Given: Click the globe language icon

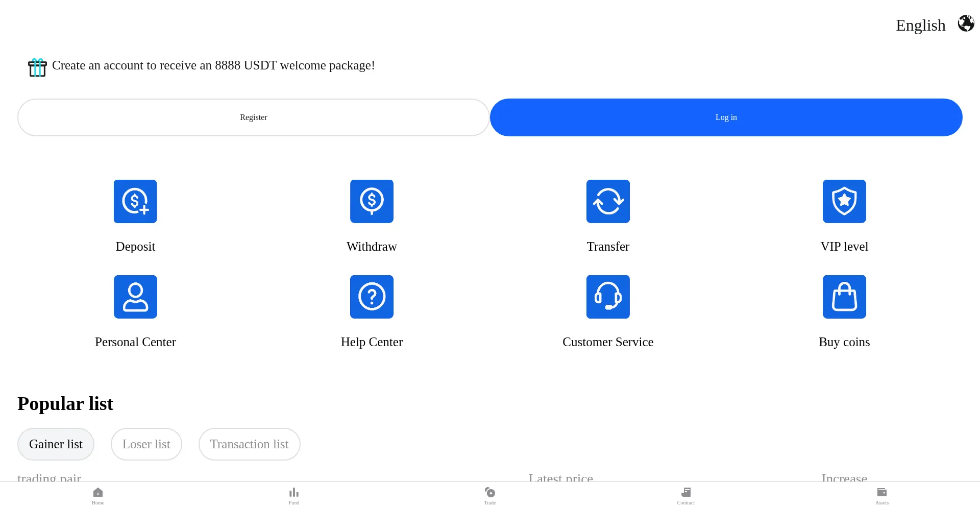Looking at the screenshot, I should pyautogui.click(x=966, y=23).
